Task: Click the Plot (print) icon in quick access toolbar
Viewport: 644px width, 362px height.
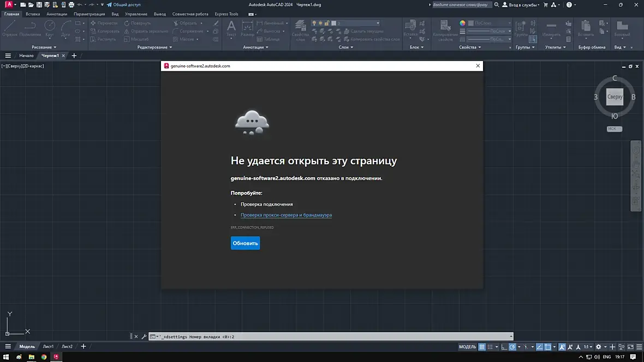Action: click(x=71, y=4)
